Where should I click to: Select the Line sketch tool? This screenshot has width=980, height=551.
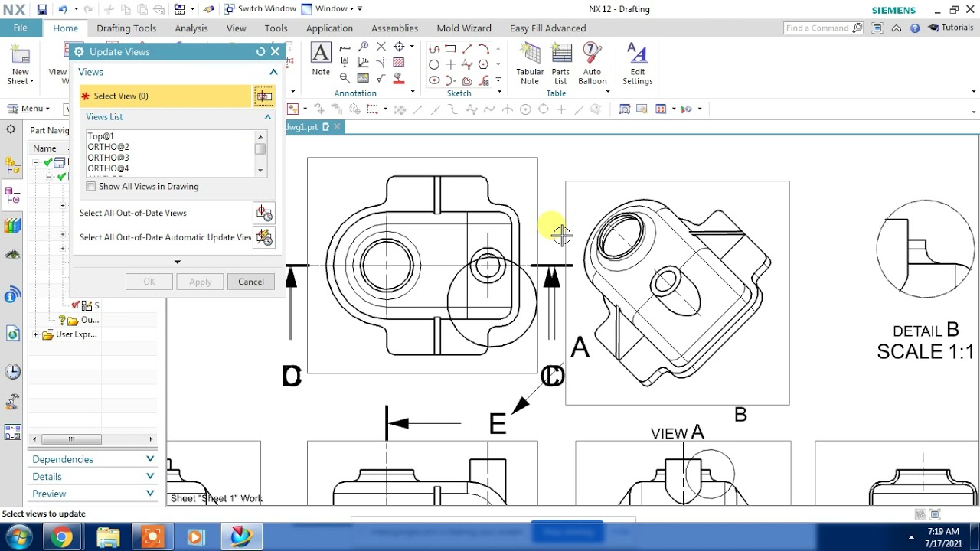tap(467, 48)
